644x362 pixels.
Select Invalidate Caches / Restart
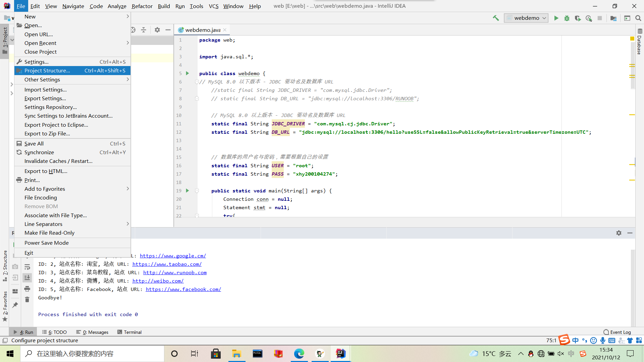point(72,161)
